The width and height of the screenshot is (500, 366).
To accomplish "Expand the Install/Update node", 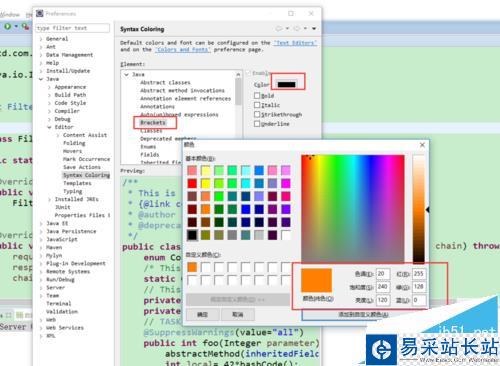I will coord(41,71).
